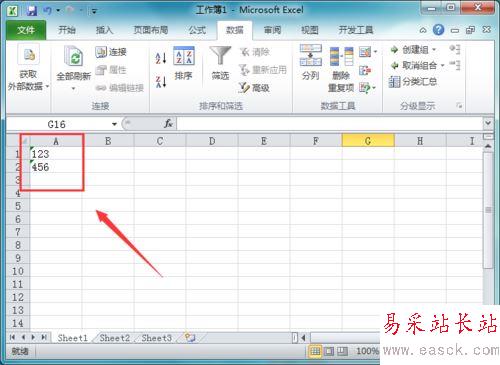500x365 pixels.
Task: Switch to Page Layout view in status bar
Action: 329,351
